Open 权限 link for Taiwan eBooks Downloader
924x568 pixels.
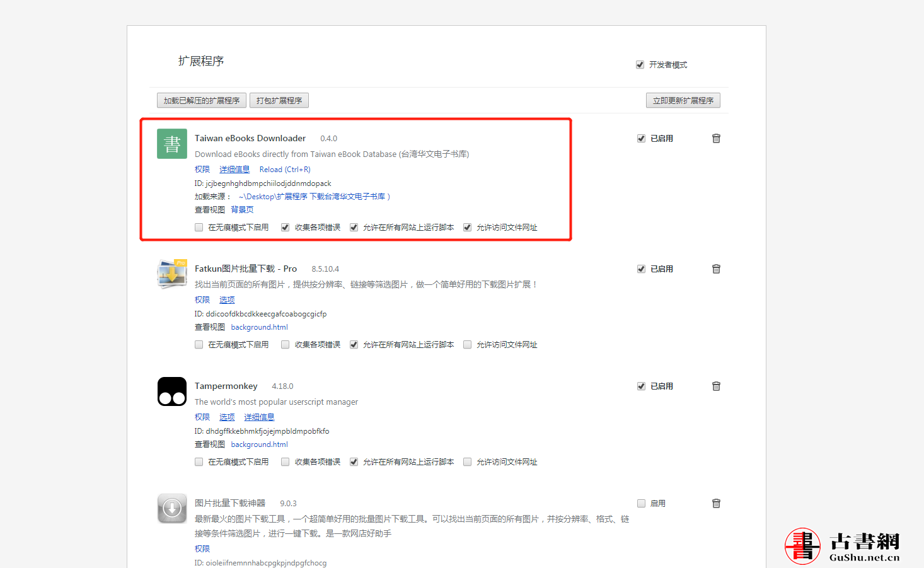click(x=202, y=170)
